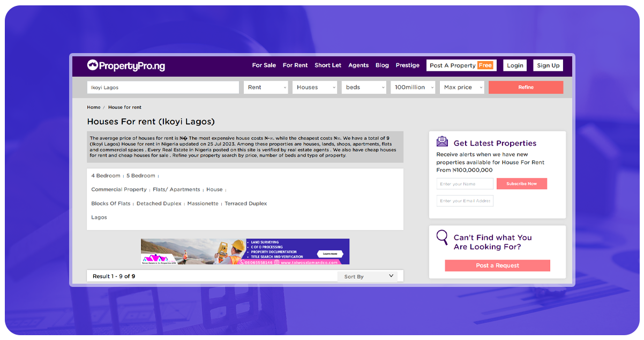This screenshot has height=340, width=644.
Task: Click the Result 1 - 9 of 9 text
Action: [114, 277]
